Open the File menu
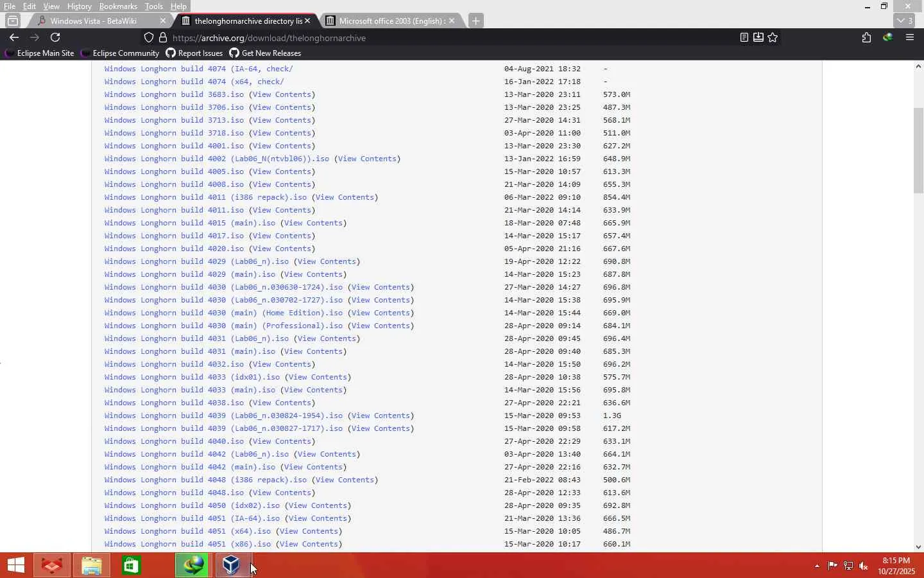 10,6
